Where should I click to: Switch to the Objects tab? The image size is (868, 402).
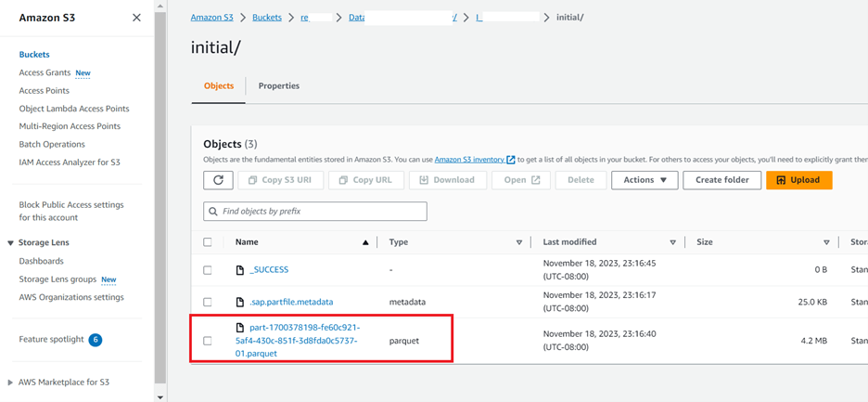219,86
